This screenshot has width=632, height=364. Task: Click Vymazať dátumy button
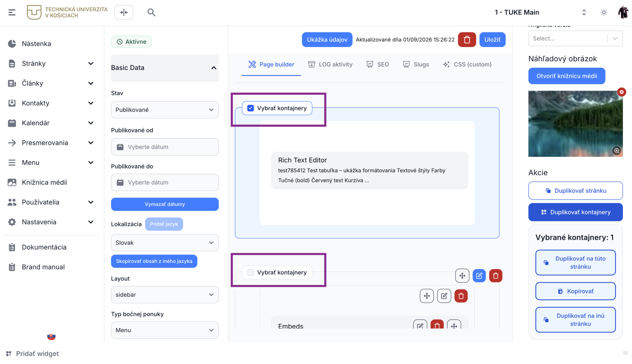(x=165, y=204)
